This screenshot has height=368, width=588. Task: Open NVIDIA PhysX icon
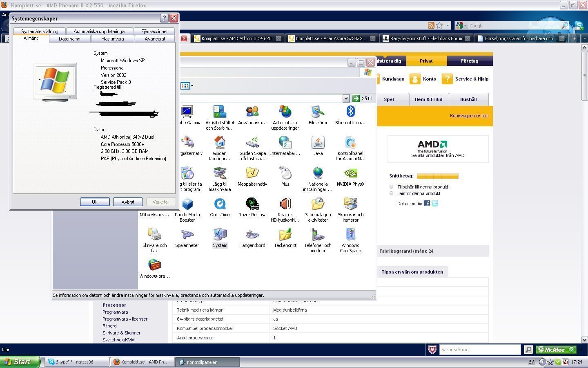pos(350,176)
